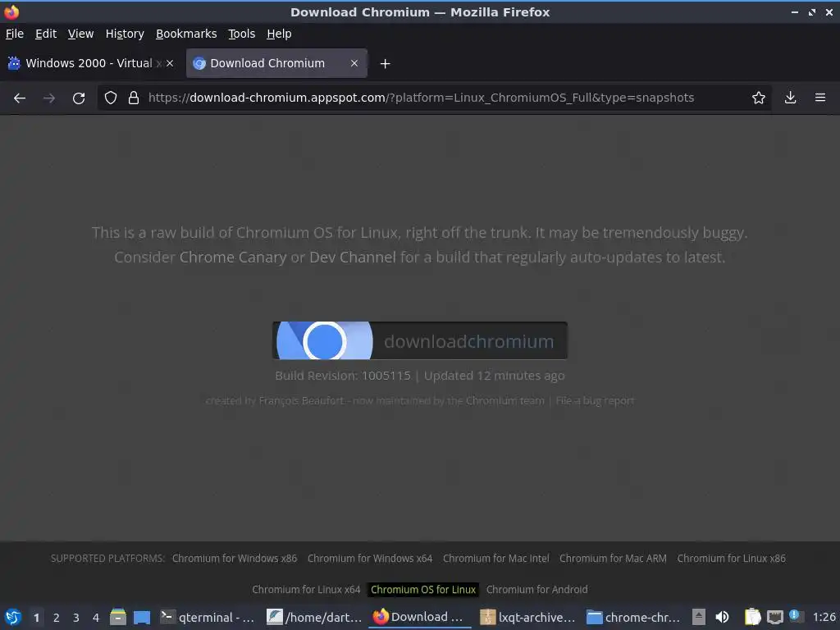
Task: Open the tracking protection shield icon
Action: (x=111, y=98)
